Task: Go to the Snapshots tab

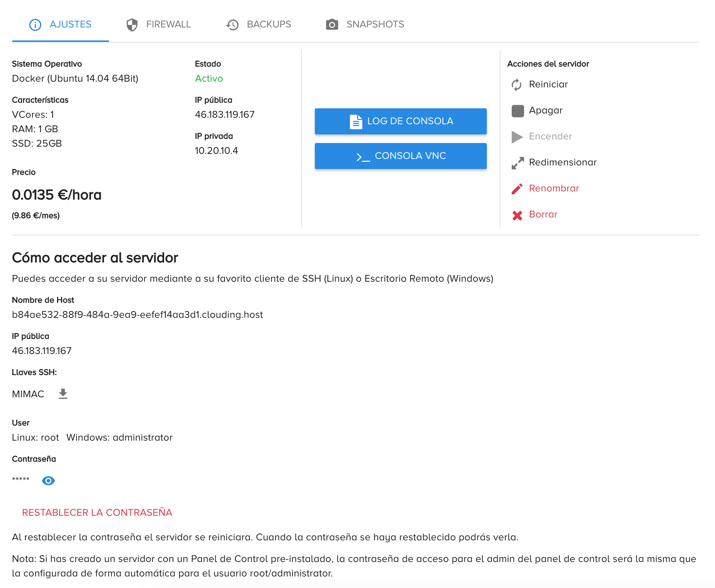Action: coord(365,25)
